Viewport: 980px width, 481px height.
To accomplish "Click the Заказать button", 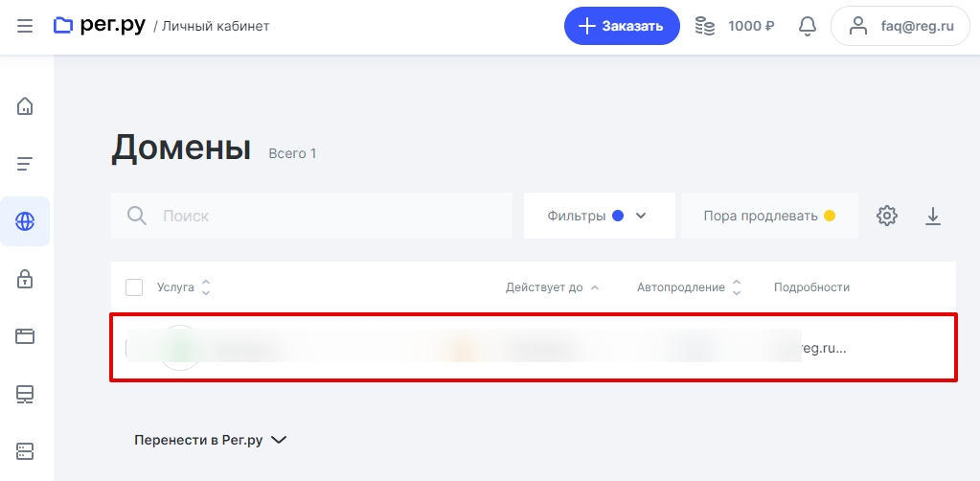I will click(x=622, y=26).
